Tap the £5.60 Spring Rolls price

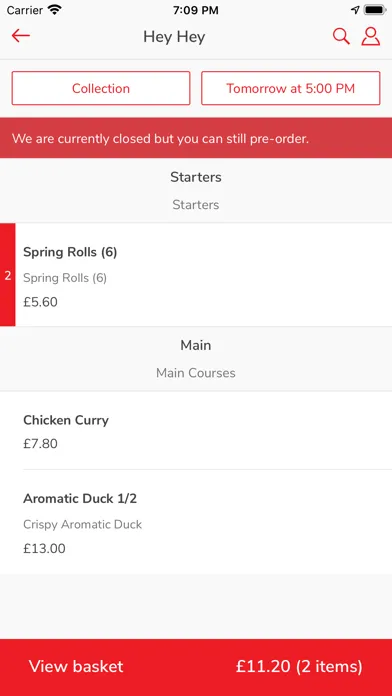pyautogui.click(x=40, y=302)
